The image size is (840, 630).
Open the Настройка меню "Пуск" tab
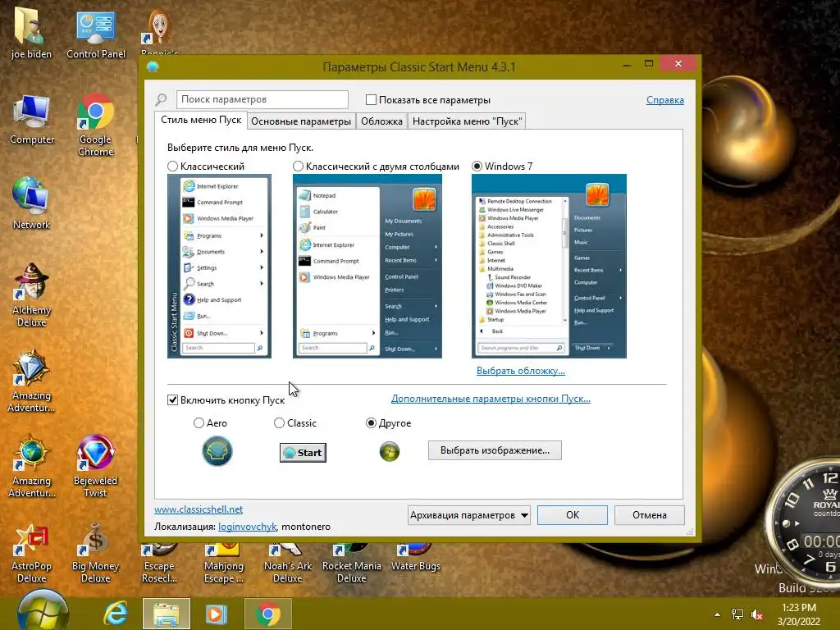[467, 121]
